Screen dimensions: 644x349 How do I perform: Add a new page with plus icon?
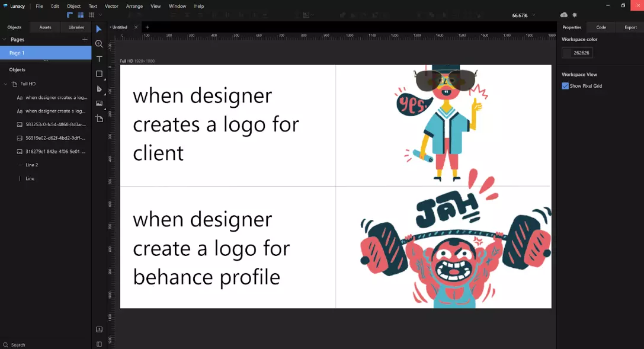click(85, 40)
